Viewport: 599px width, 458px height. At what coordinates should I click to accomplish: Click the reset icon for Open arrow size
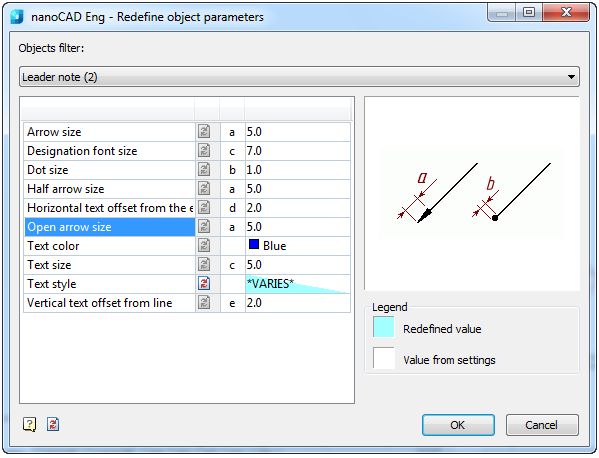pyautogui.click(x=204, y=227)
